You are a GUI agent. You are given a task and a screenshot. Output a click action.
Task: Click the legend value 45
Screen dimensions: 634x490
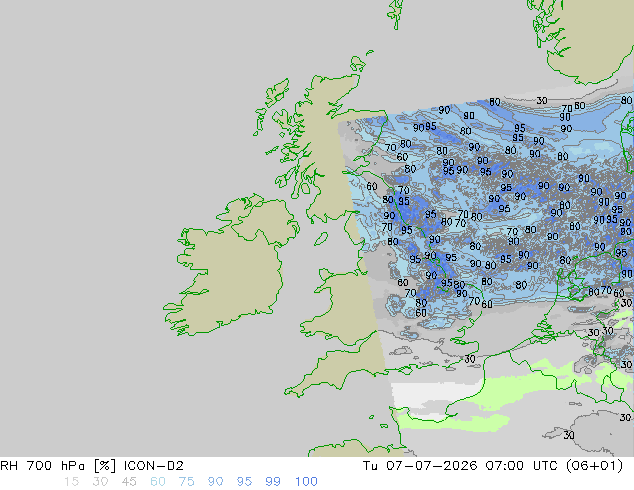tap(129, 482)
